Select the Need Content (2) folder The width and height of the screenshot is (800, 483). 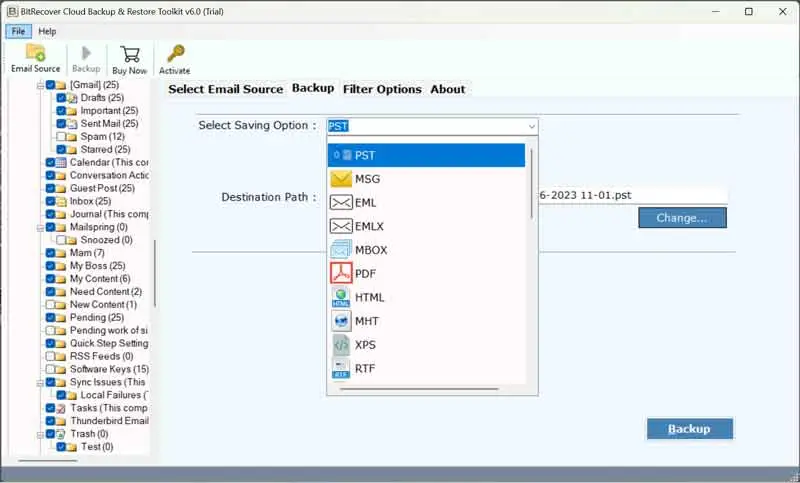tap(106, 292)
